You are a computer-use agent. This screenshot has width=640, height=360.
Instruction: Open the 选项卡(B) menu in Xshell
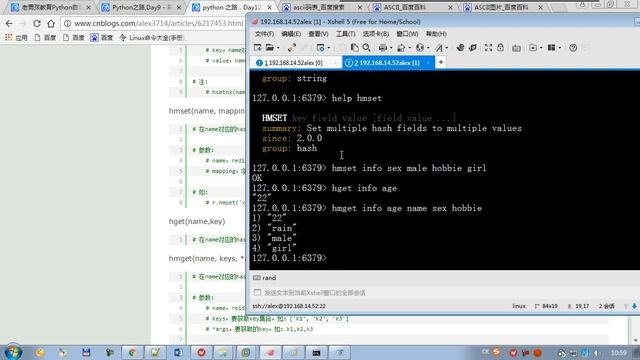[376, 34]
